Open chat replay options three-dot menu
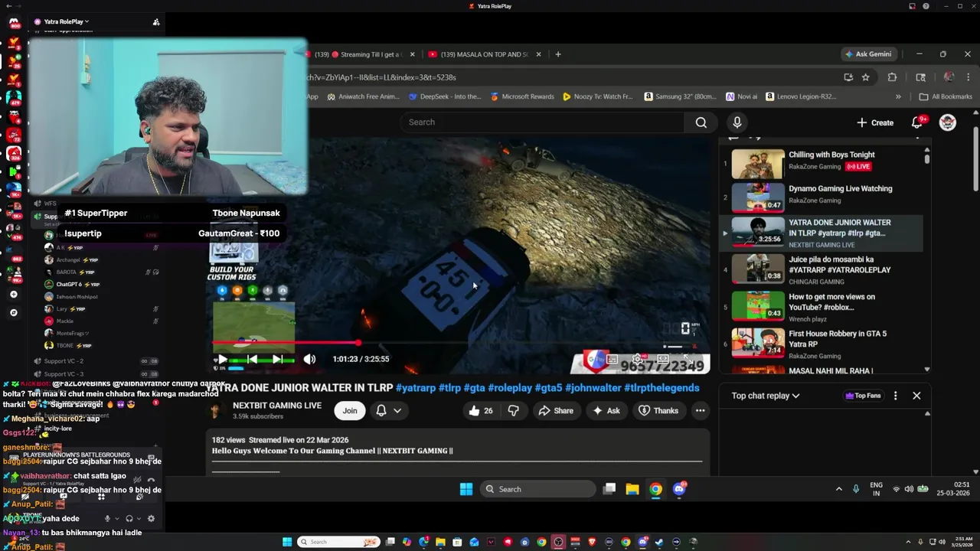Image resolution: width=980 pixels, height=551 pixels. pyautogui.click(x=895, y=396)
